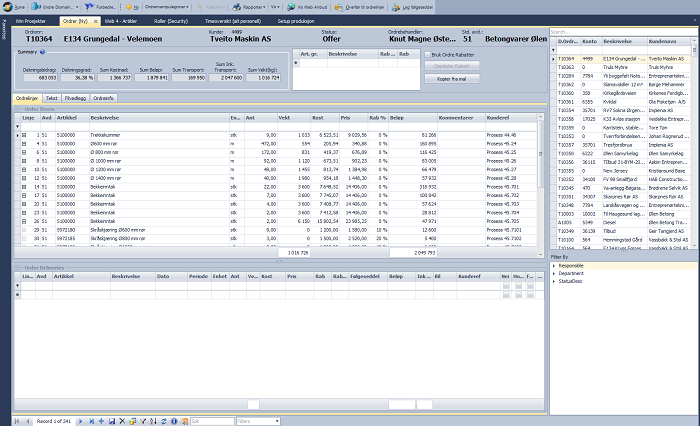Refresh data with the refresh icon
Viewport: 700px width, 426px height.
click(164, 421)
